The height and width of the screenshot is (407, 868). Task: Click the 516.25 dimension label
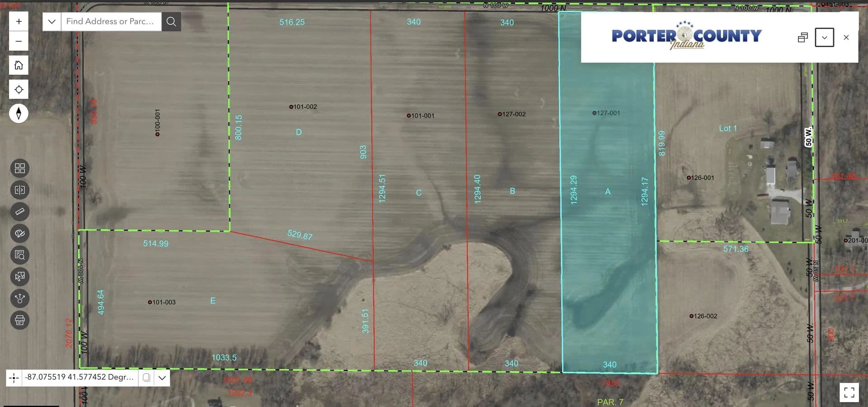click(x=292, y=22)
